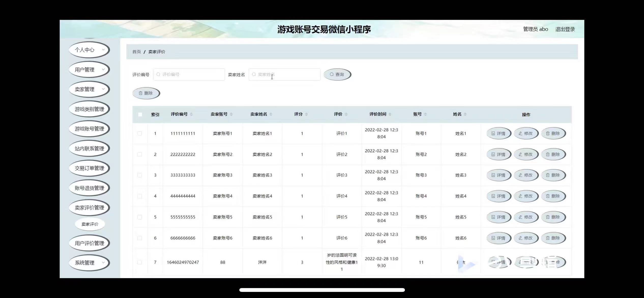
Task: Sort by 评价 column
Action: point(346,114)
